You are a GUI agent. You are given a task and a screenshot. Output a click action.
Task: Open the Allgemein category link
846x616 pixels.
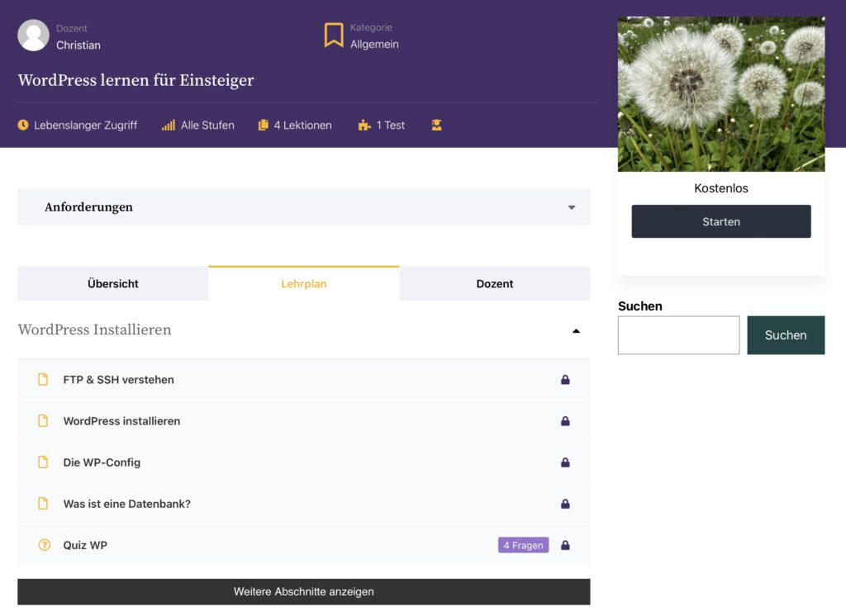point(374,45)
